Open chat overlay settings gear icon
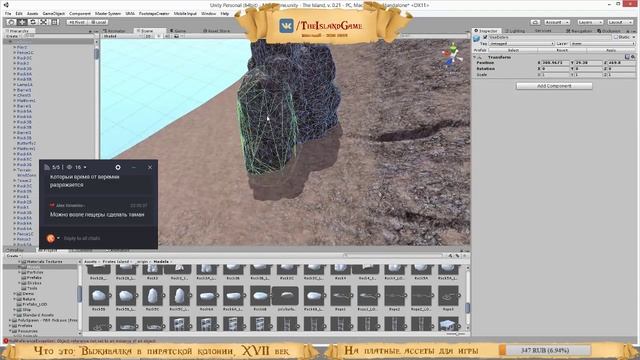640x360 pixels. click(118, 167)
